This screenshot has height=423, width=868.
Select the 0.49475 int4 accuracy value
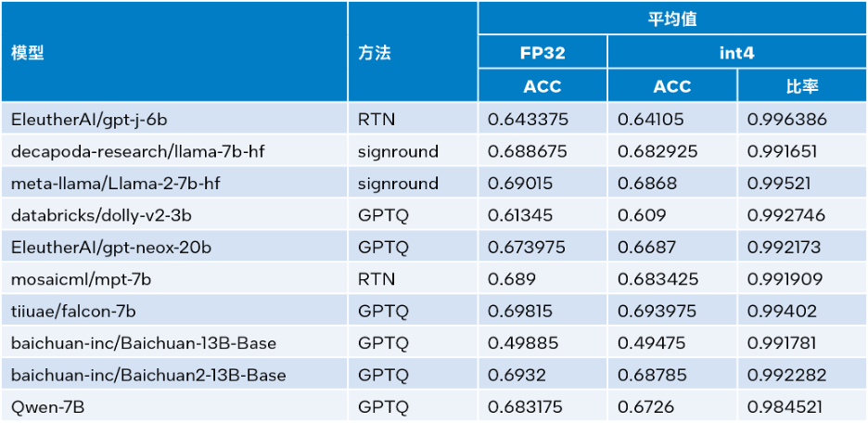coord(656,343)
